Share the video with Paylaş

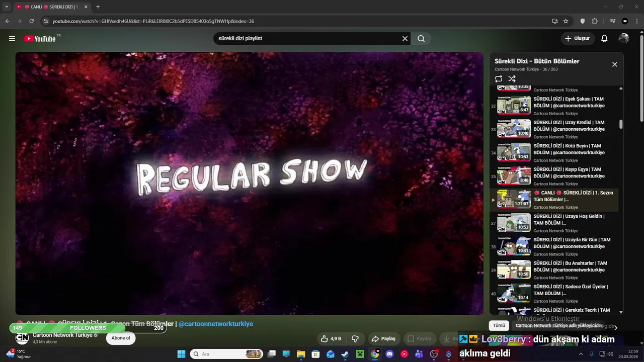tap(383, 339)
